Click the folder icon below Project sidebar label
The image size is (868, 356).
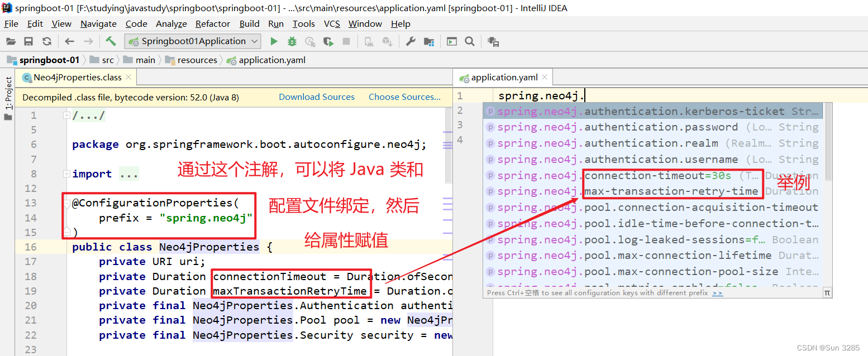point(8,117)
